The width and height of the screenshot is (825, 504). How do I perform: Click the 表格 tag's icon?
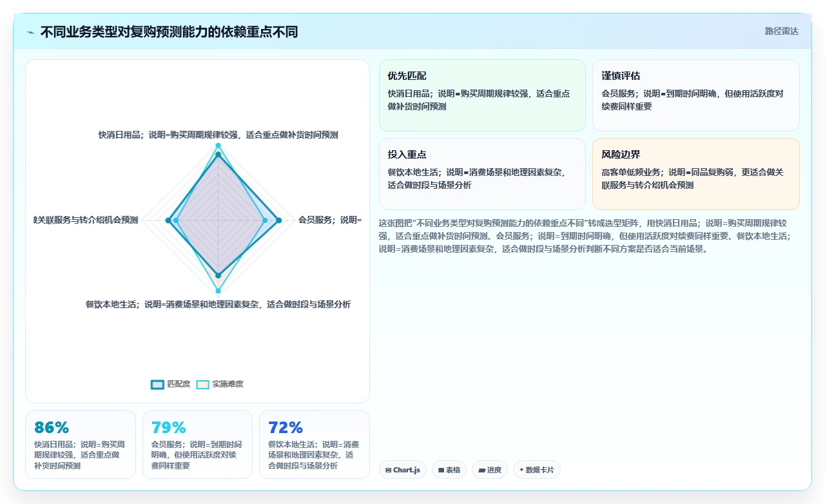(x=441, y=470)
